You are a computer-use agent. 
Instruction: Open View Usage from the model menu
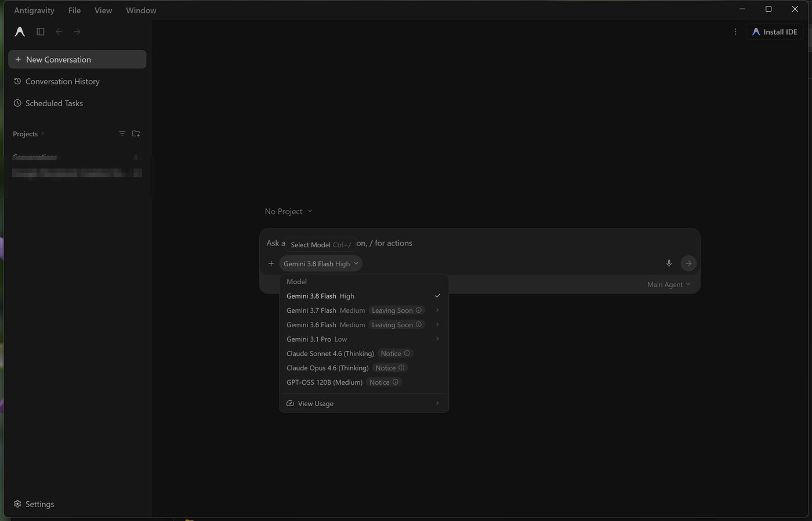pyautogui.click(x=364, y=404)
